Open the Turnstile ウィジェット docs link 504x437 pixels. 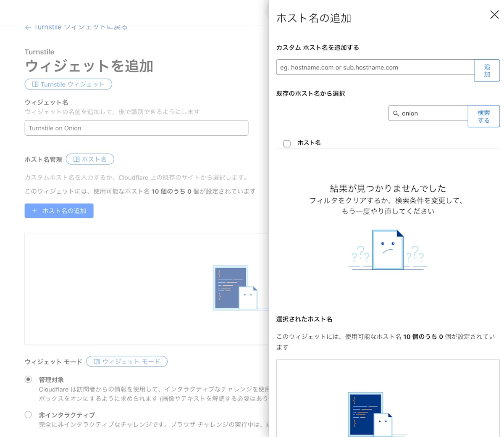click(x=68, y=84)
